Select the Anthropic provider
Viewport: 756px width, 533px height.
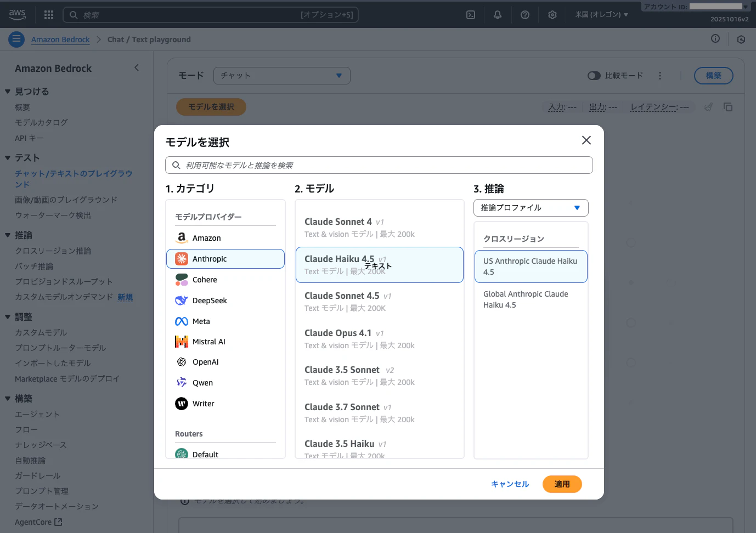pos(225,259)
